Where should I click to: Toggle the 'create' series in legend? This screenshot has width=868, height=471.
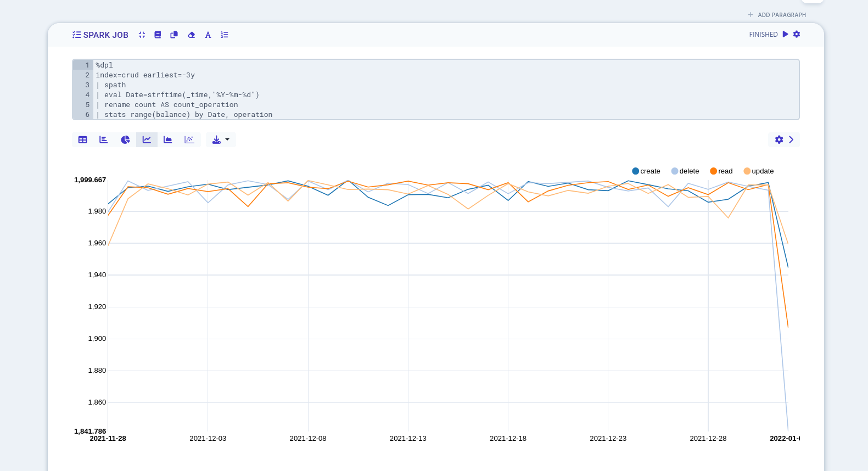646,171
